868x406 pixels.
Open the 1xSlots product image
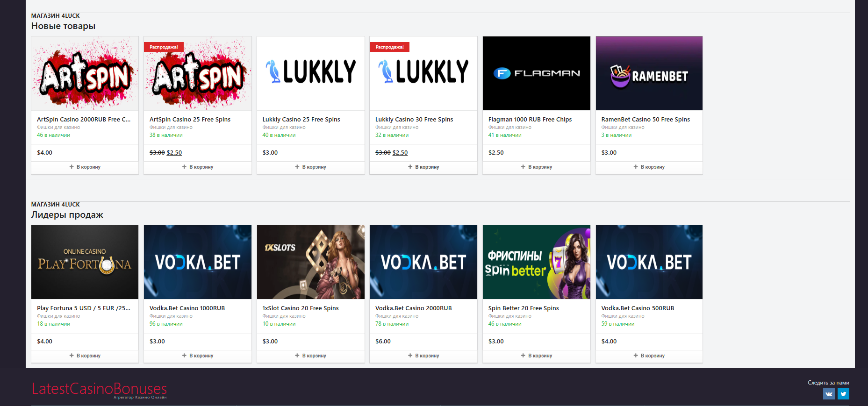[310, 262]
